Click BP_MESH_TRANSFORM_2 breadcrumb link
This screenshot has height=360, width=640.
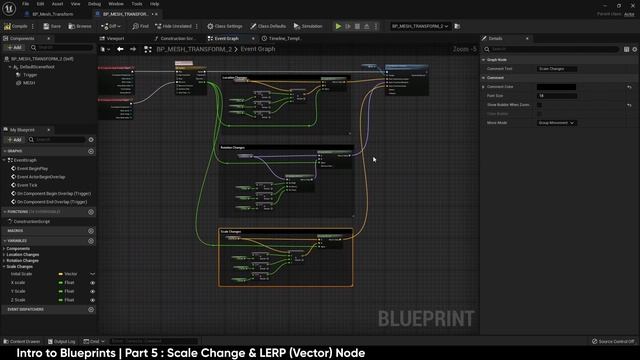tap(194, 49)
